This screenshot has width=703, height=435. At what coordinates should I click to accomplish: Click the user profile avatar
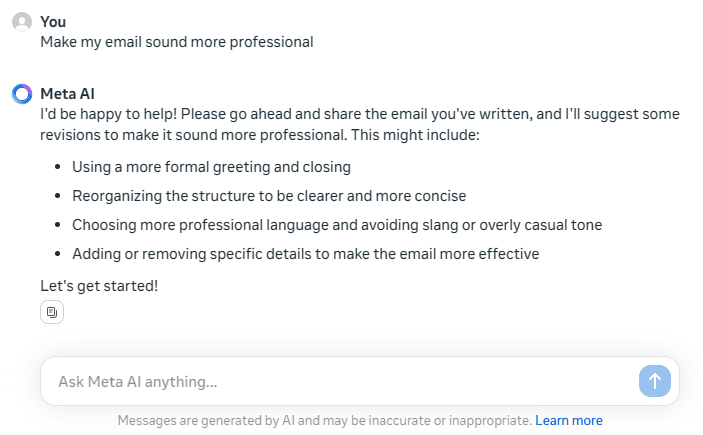pyautogui.click(x=22, y=22)
